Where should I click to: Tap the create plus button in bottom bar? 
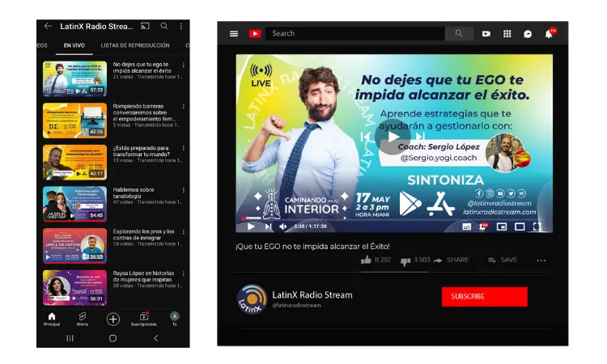[113, 320]
